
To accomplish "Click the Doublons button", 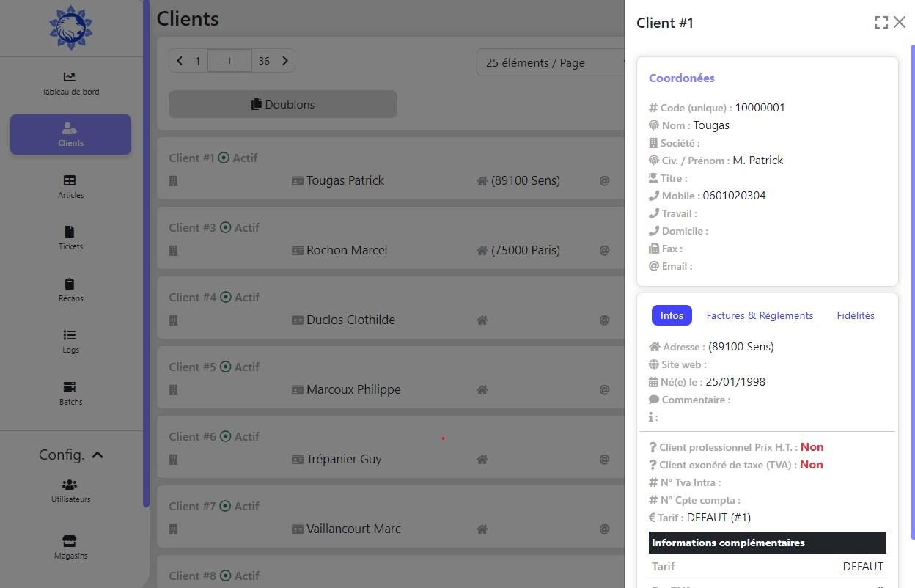I will 283,104.
